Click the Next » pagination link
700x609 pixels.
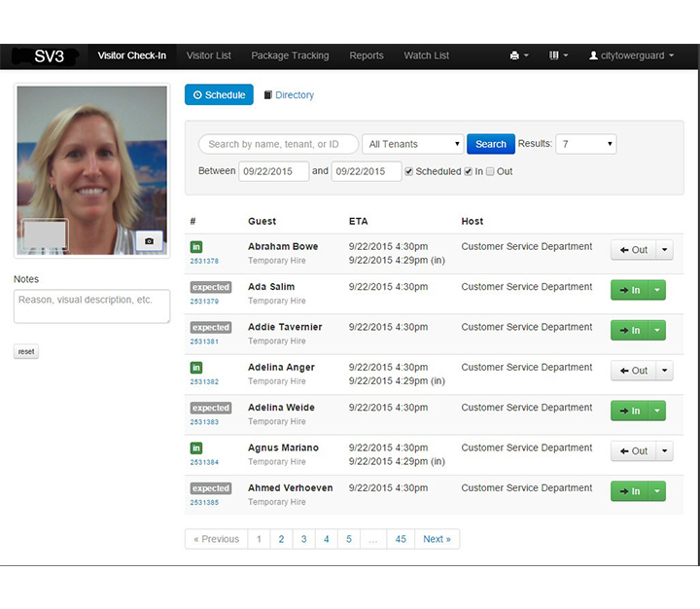(437, 539)
